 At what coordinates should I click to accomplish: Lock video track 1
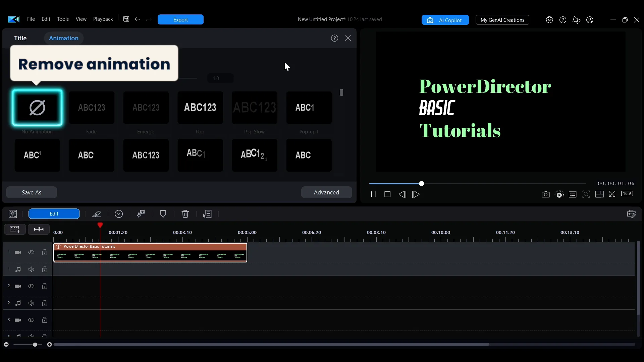click(45, 252)
